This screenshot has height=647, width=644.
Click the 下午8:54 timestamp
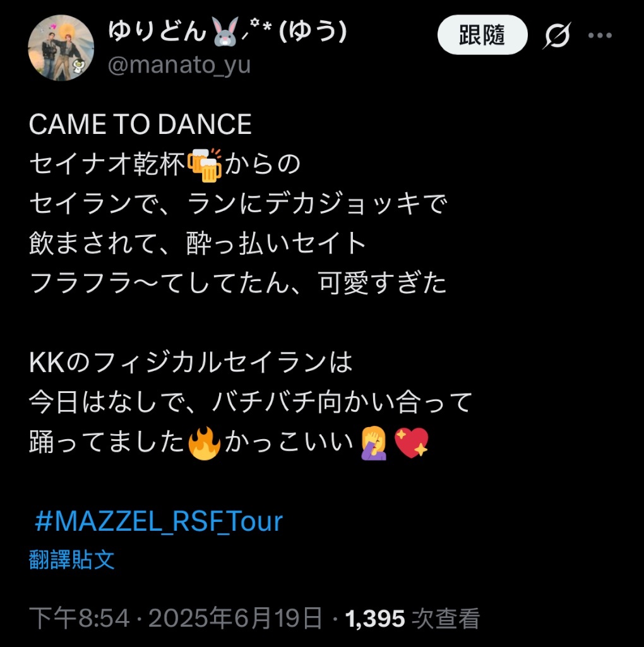click(79, 619)
